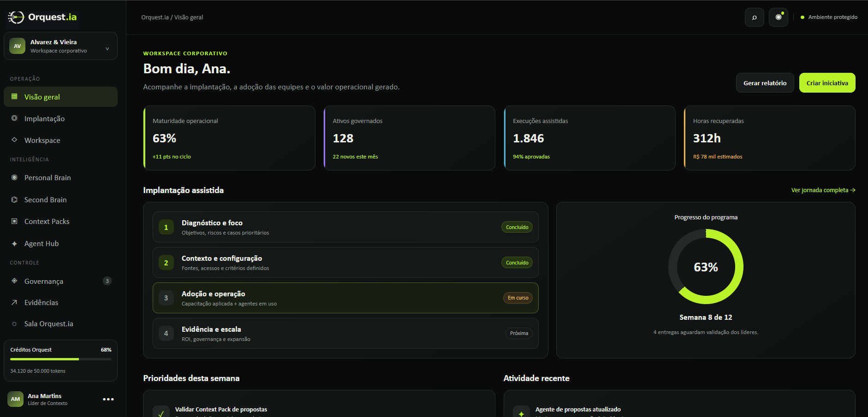Image resolution: width=868 pixels, height=417 pixels.
Task: Open Visão geral in the sidebar
Action: pos(60,97)
